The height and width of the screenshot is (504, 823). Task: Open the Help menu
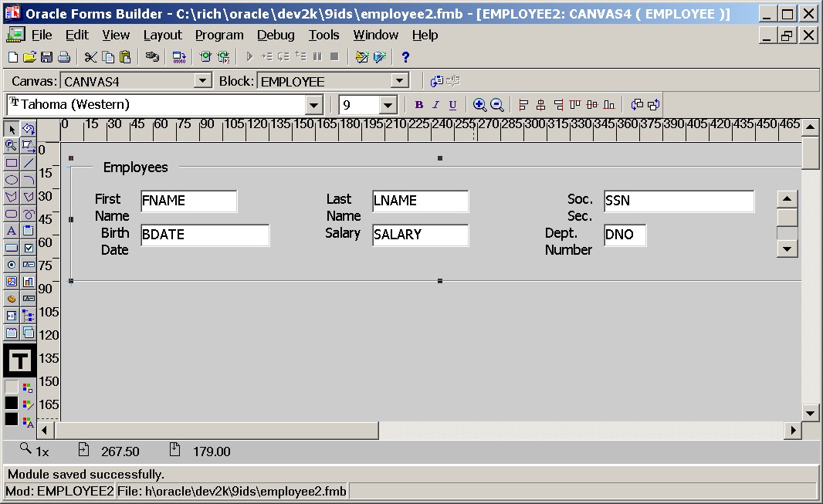click(425, 36)
